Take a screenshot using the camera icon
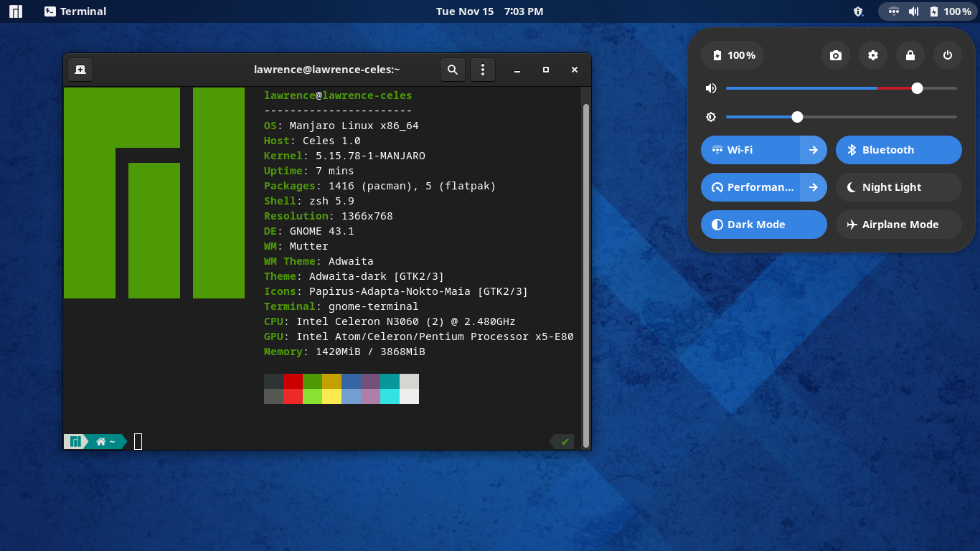980x551 pixels. (836, 55)
